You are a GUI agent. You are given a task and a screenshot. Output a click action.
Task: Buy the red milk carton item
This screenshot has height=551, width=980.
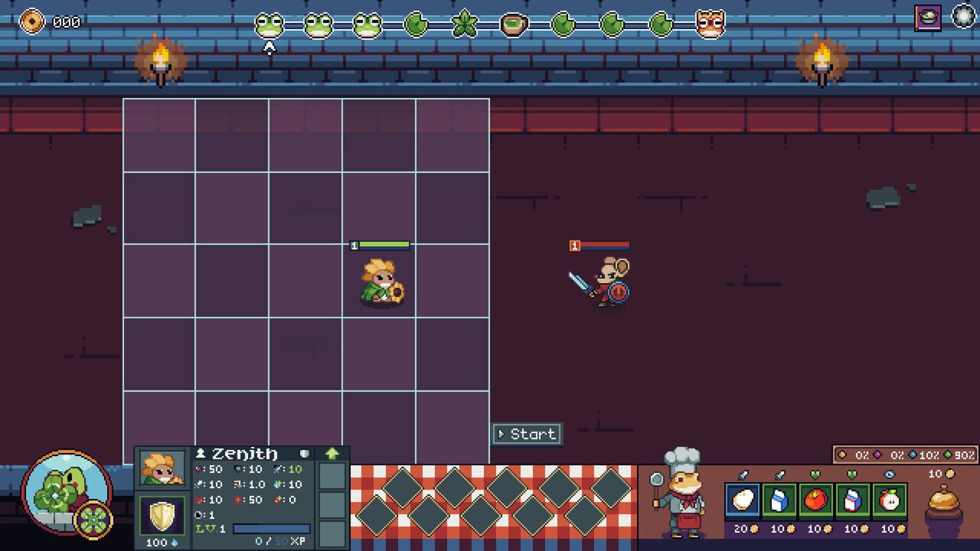[x=852, y=500]
